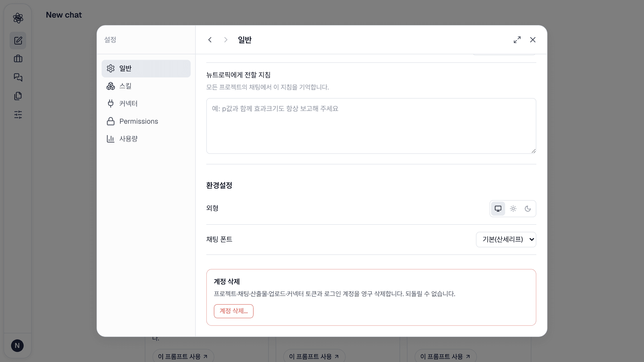Open the 스킬 settings tab
644x362 pixels.
(x=146, y=86)
